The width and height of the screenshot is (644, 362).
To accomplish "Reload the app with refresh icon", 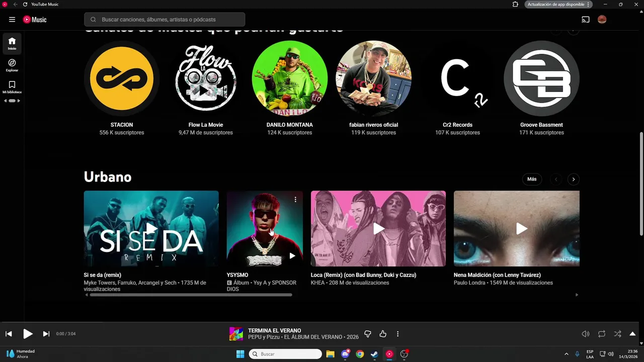I will (x=25, y=4).
